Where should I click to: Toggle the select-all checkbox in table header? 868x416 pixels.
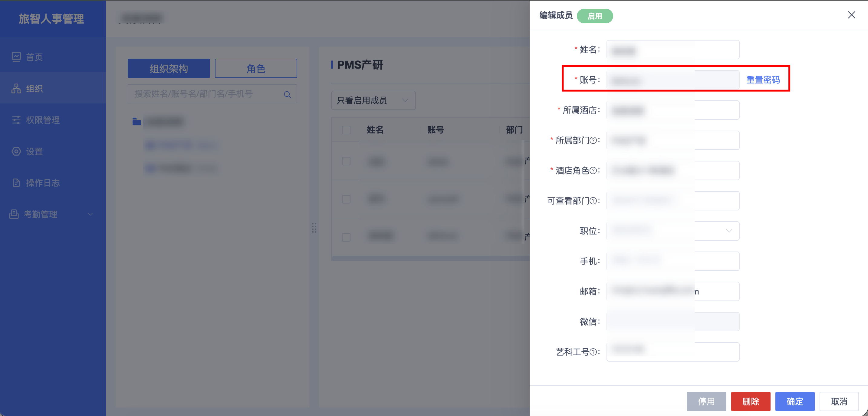coord(346,130)
